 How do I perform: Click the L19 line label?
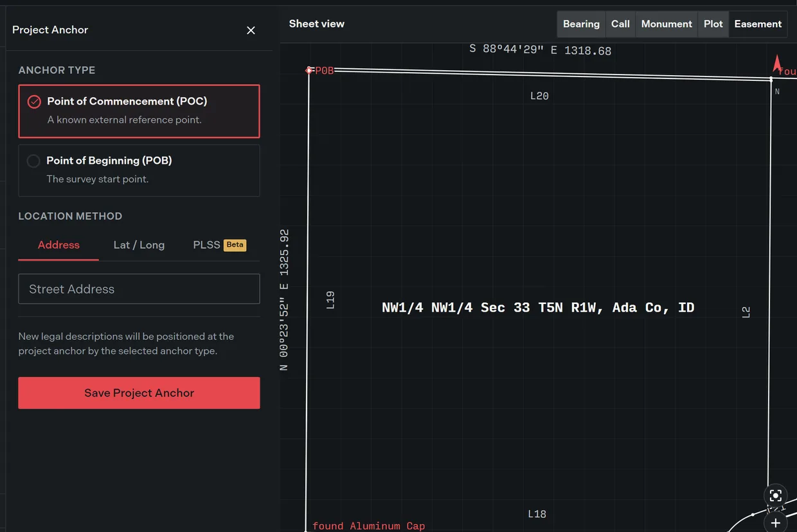coord(330,300)
